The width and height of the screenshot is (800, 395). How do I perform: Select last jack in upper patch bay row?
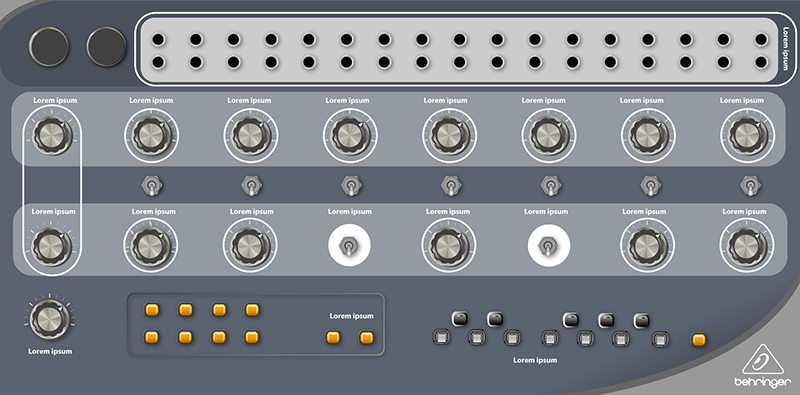[x=761, y=39]
